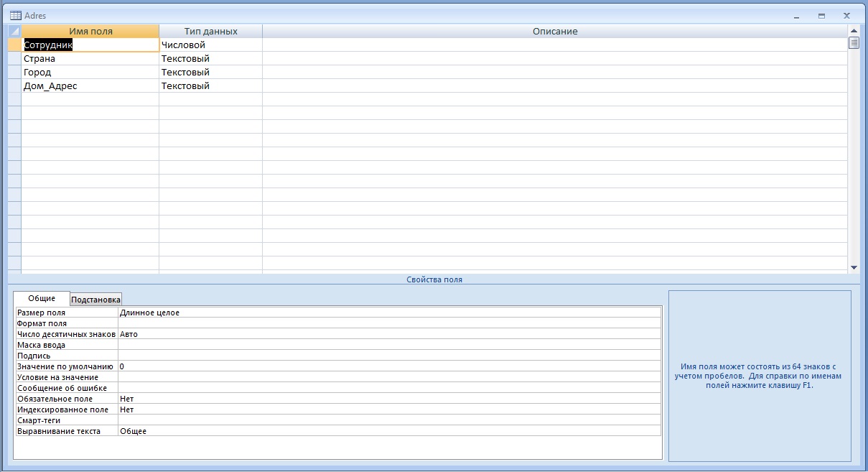The width and height of the screenshot is (868, 472).
Task: Click the Страна field name cell
Action: coord(90,59)
